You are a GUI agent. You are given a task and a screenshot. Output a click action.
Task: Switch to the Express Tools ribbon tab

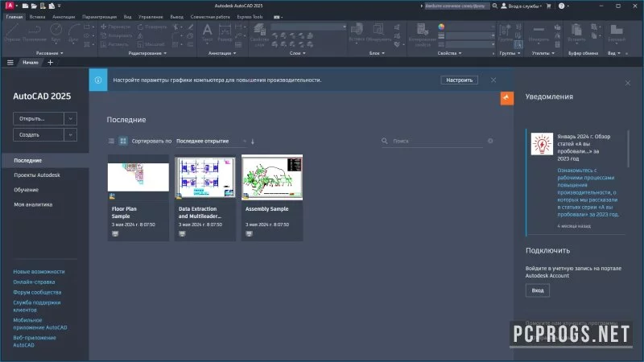(250, 17)
